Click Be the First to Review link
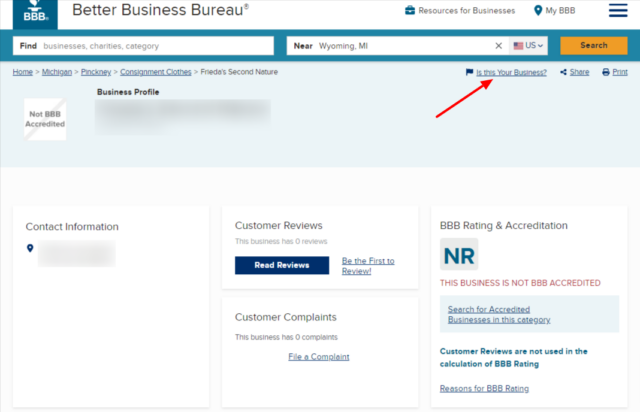Screen dimensions: 640x412 click(368, 266)
